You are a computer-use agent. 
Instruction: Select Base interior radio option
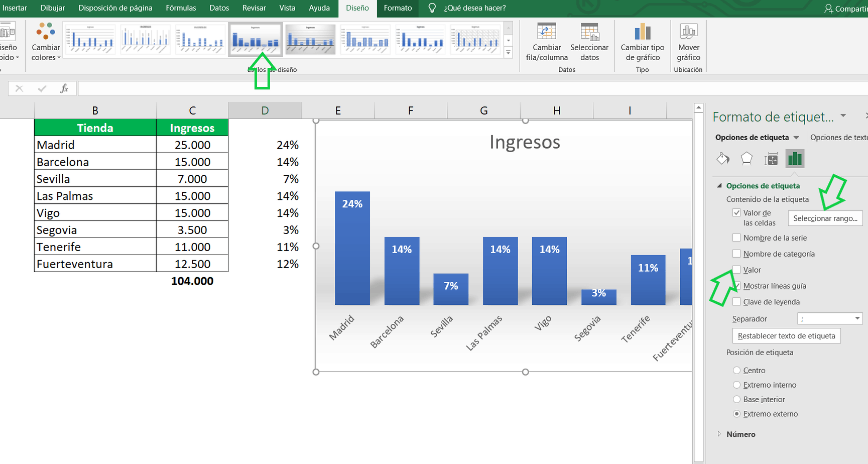tap(736, 399)
